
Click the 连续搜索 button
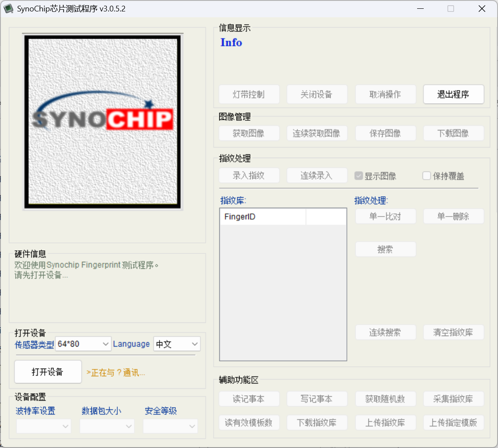(385, 332)
